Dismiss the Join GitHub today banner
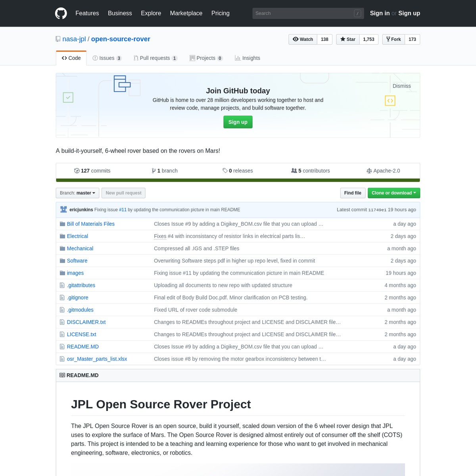 [402, 86]
